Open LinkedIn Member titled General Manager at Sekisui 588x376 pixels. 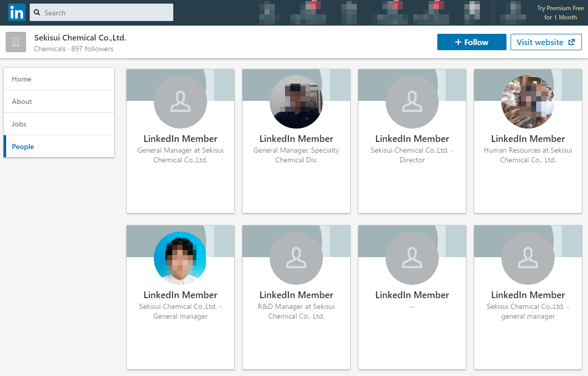coord(180,139)
